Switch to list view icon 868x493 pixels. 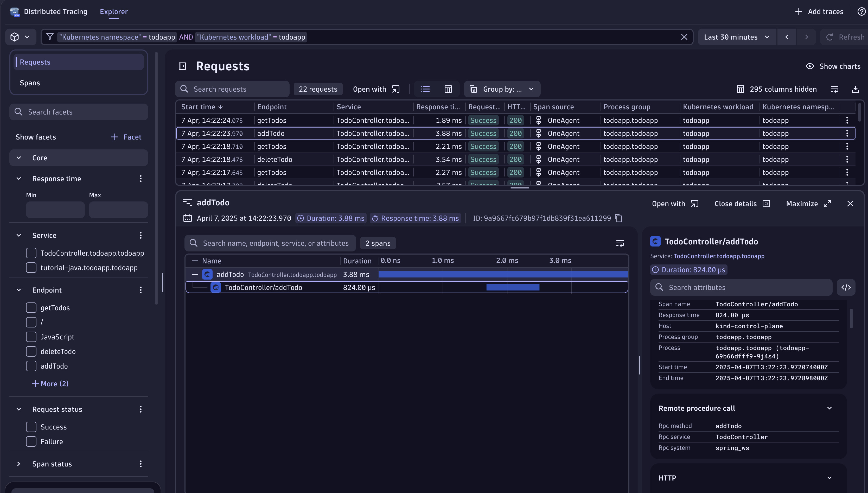[x=425, y=89]
